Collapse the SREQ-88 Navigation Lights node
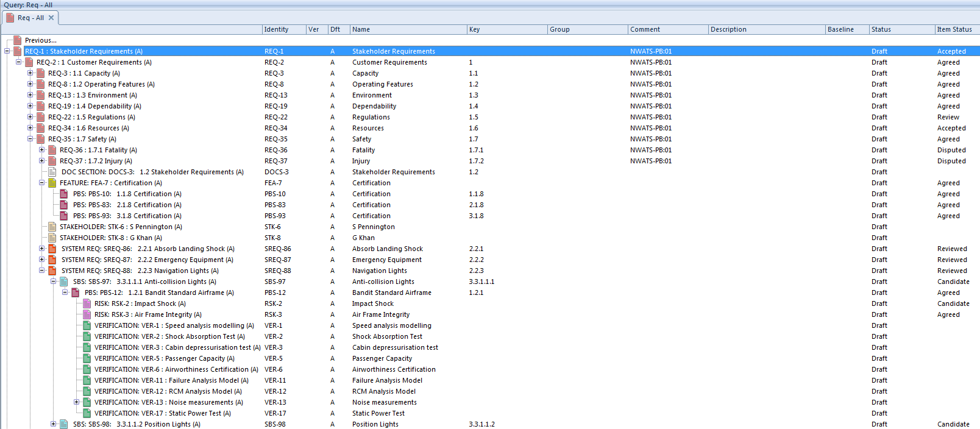Viewport: 980px width, 429px height. coord(41,271)
